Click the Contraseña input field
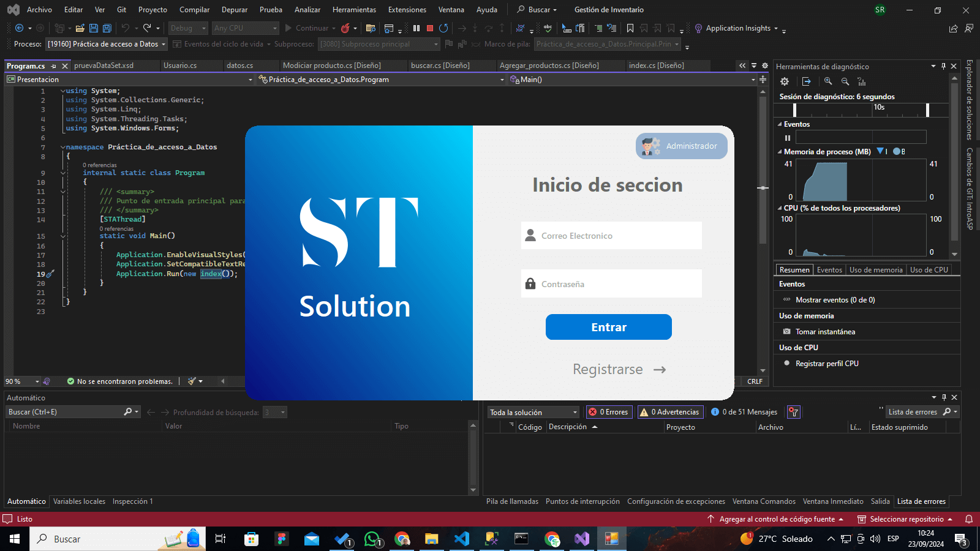Image resolution: width=980 pixels, height=551 pixels. [611, 283]
